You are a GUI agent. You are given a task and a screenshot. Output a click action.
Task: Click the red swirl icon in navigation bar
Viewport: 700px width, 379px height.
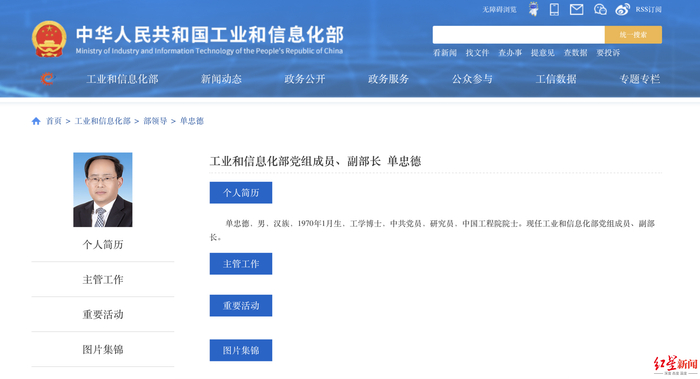pyautogui.click(x=47, y=79)
